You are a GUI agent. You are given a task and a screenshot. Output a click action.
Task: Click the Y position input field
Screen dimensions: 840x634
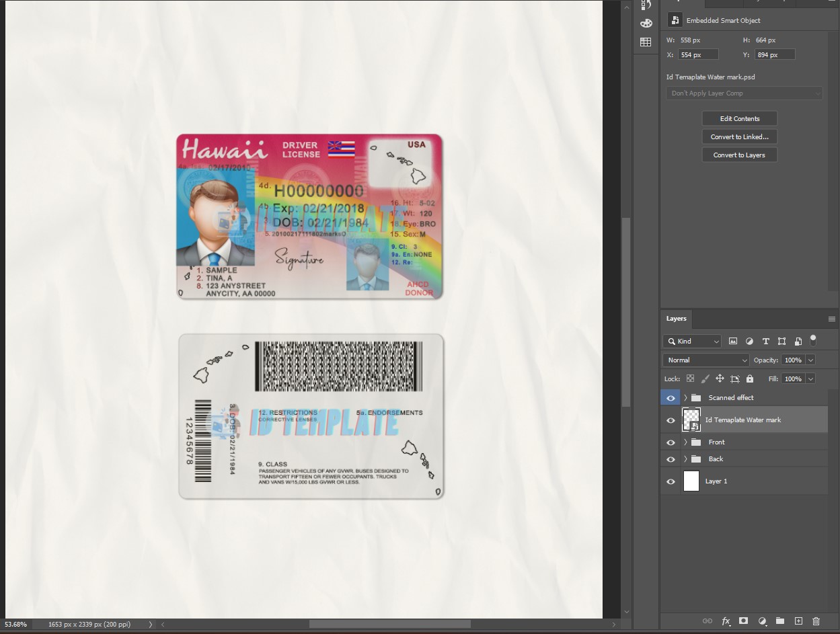[x=775, y=54]
